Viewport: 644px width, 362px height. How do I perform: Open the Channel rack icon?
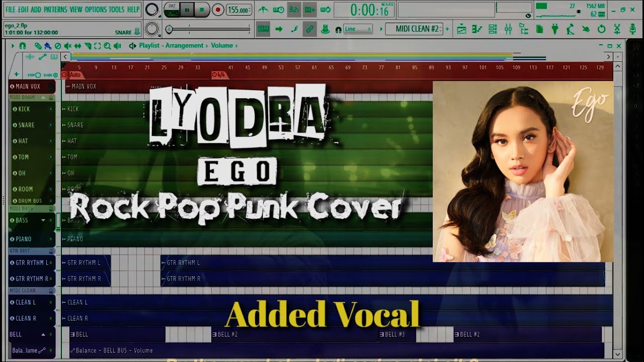tap(493, 29)
